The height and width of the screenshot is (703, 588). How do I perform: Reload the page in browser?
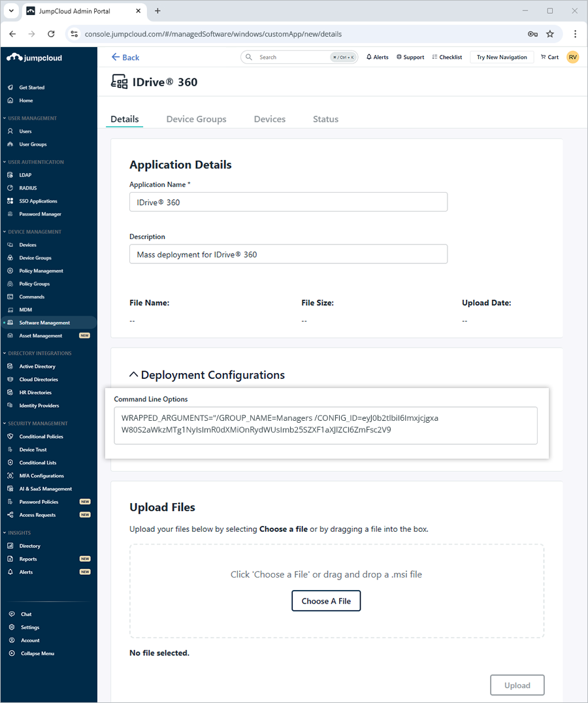pyautogui.click(x=51, y=34)
